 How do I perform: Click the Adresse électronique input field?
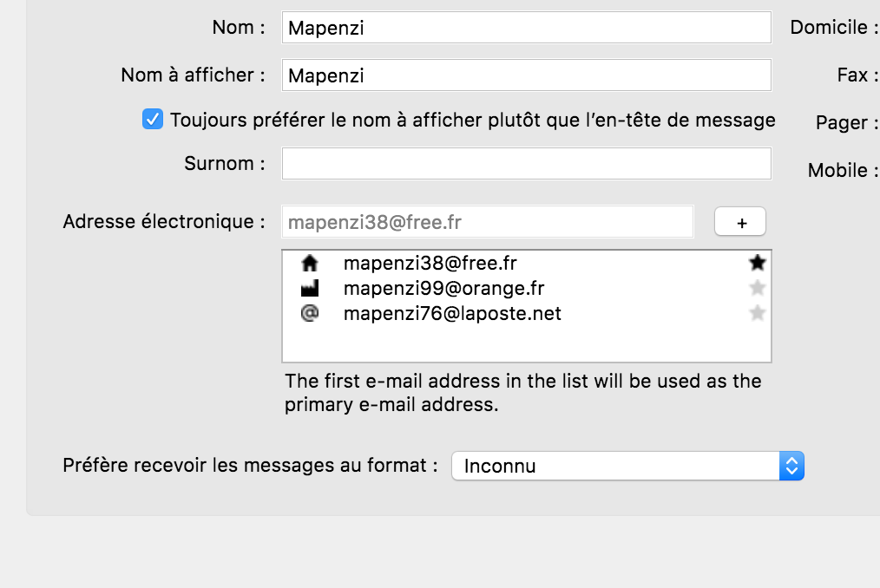[487, 222]
